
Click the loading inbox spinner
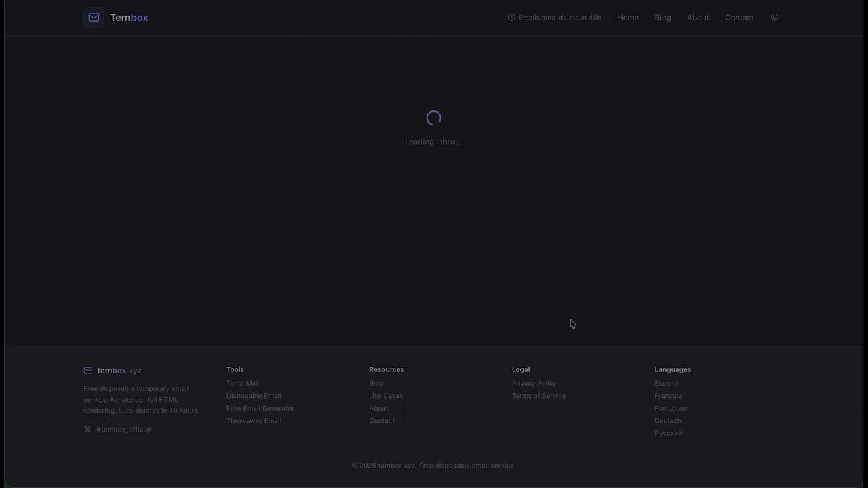pyautogui.click(x=433, y=117)
